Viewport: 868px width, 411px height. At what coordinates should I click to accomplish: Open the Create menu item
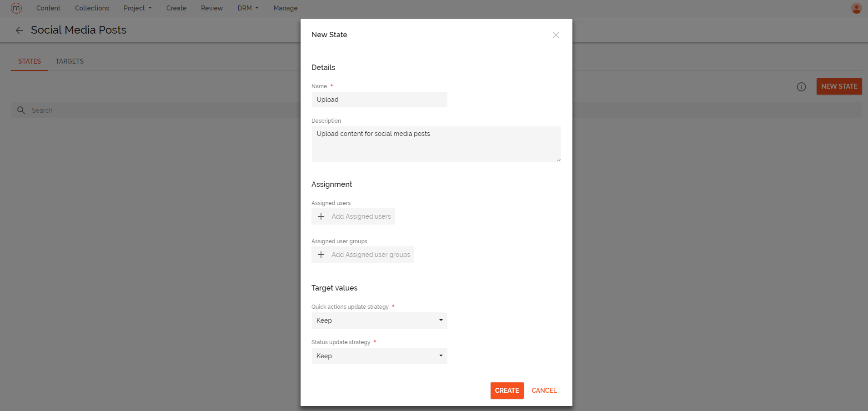click(176, 8)
